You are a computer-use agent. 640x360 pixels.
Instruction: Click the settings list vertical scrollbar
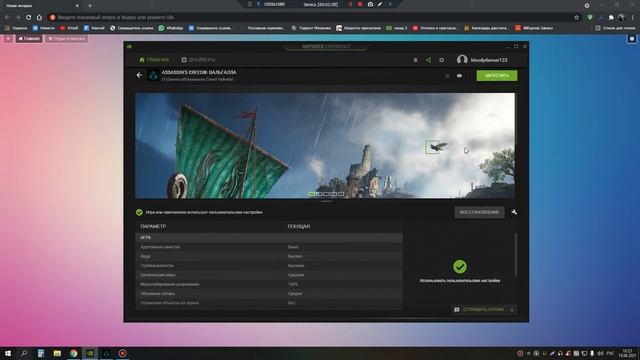516,255
